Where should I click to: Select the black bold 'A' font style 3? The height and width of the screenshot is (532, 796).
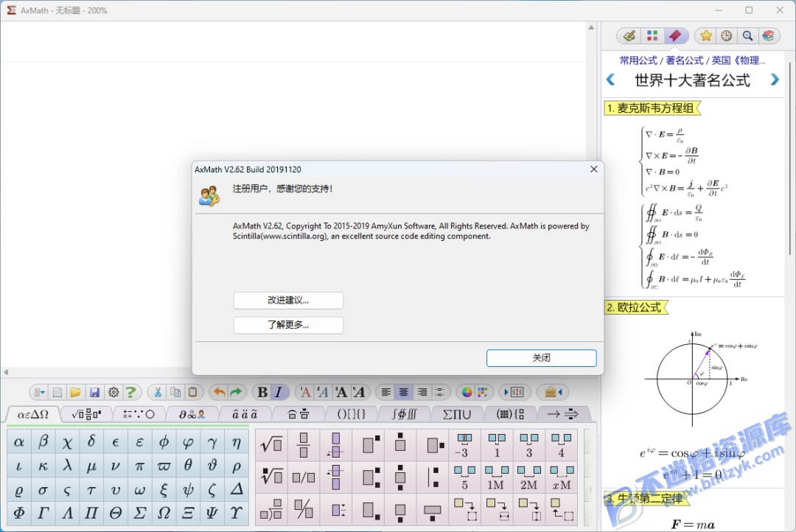point(341,393)
